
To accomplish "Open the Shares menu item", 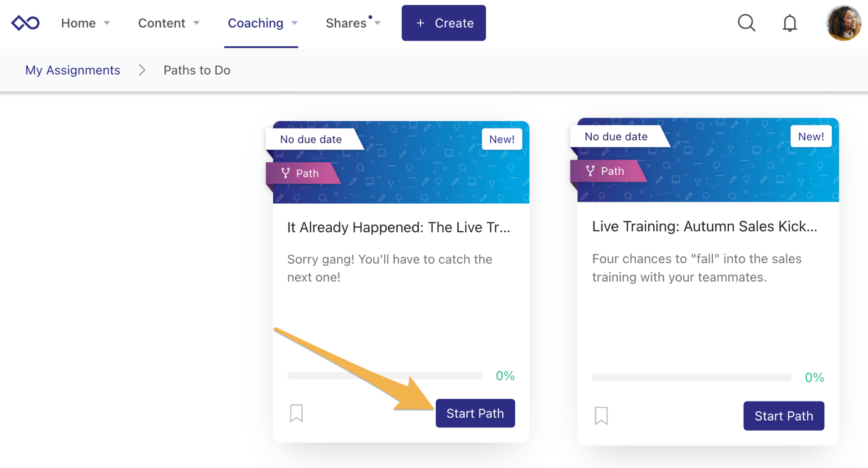I will (x=346, y=23).
